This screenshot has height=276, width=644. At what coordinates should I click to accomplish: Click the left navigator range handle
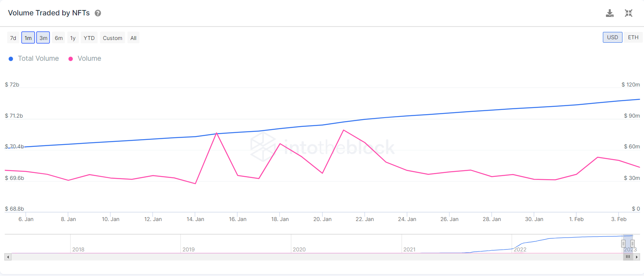coord(623,244)
